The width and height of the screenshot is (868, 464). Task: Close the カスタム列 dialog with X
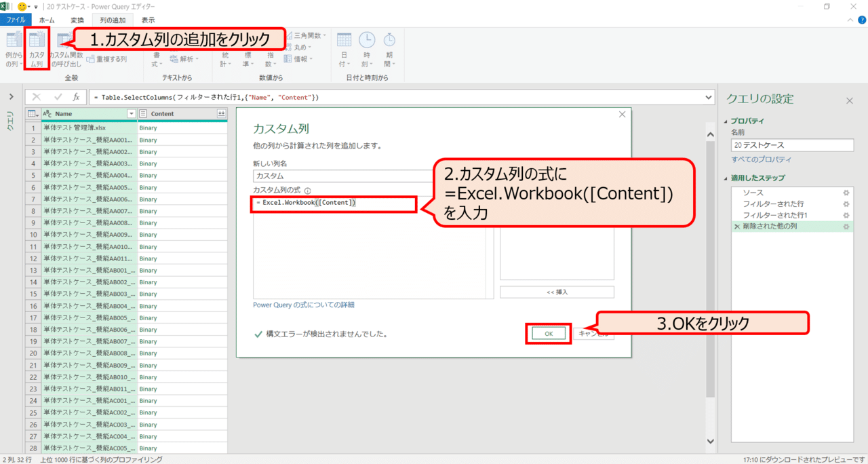pyautogui.click(x=623, y=115)
